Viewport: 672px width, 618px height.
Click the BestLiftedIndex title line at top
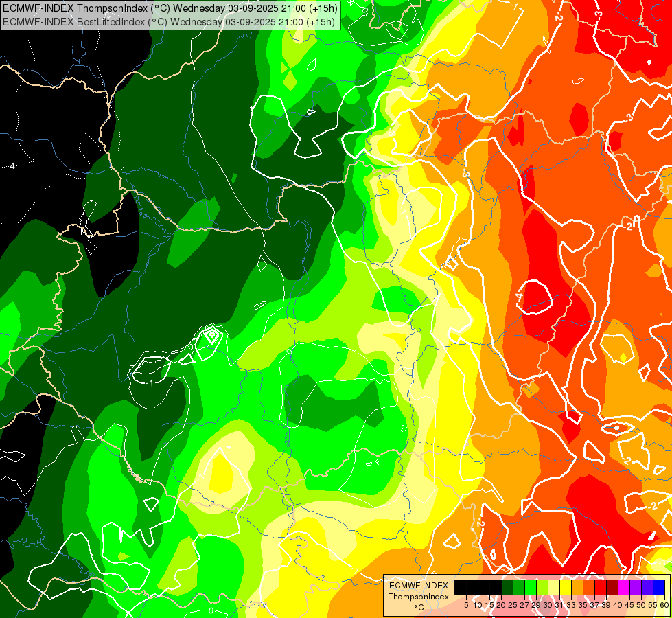click(x=169, y=21)
